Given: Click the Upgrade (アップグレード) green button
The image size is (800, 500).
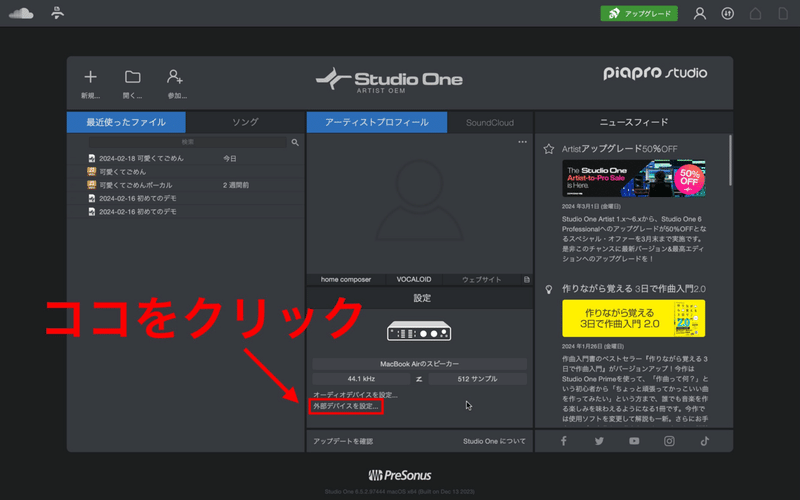Looking at the screenshot, I should point(639,13).
